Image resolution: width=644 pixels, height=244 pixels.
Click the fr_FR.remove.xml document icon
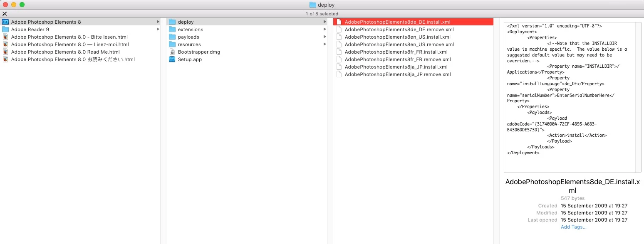[339, 59]
